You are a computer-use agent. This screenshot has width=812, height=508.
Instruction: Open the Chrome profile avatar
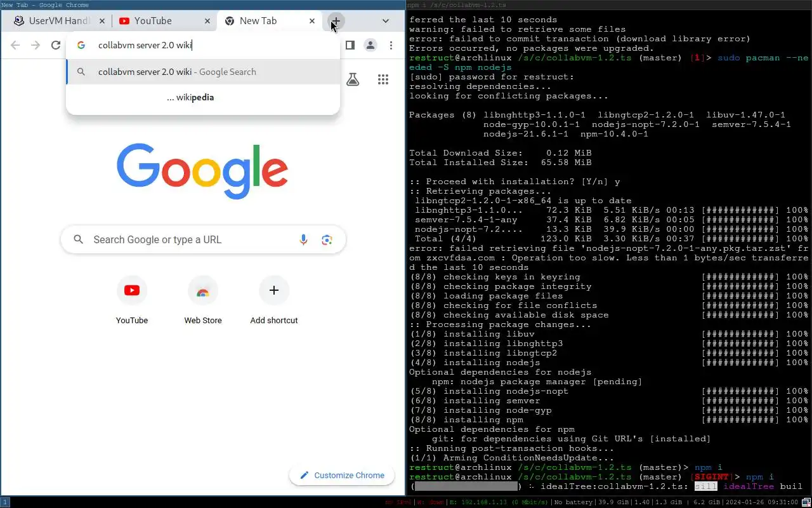pos(370,45)
